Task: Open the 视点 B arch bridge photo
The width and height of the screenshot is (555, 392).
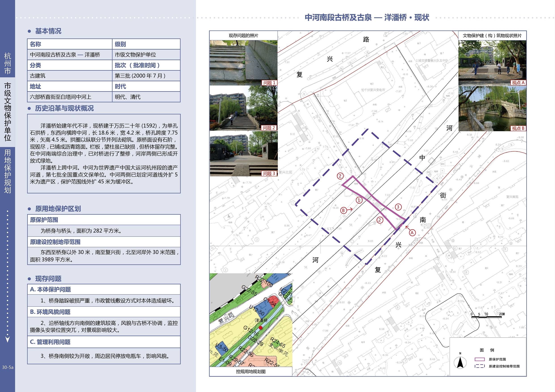Action: 492,108
